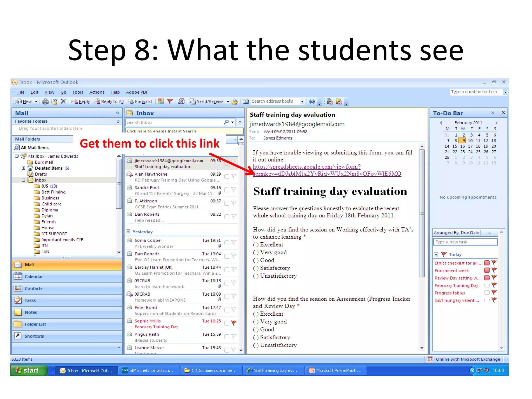
Task: Collapse the Yesterday message group
Action: point(128,231)
